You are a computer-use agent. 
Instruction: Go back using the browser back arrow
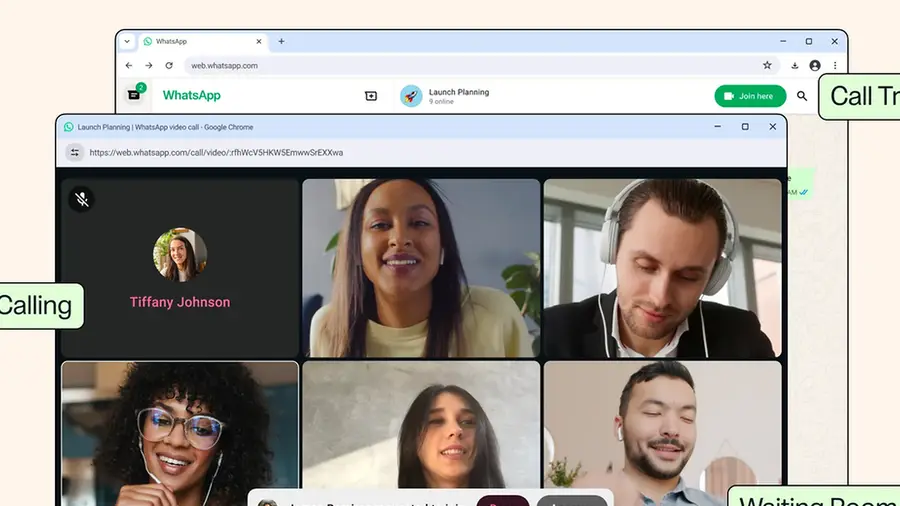click(129, 65)
